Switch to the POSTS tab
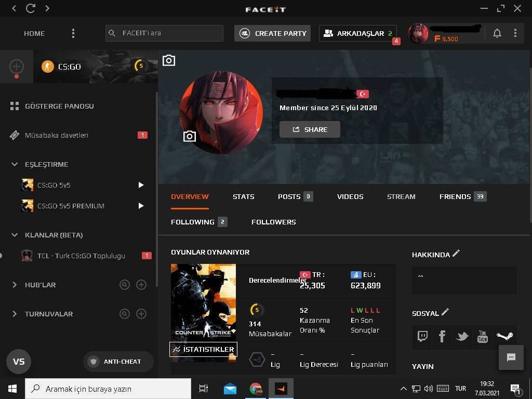Viewport: 532px width, 399px height. coord(295,197)
